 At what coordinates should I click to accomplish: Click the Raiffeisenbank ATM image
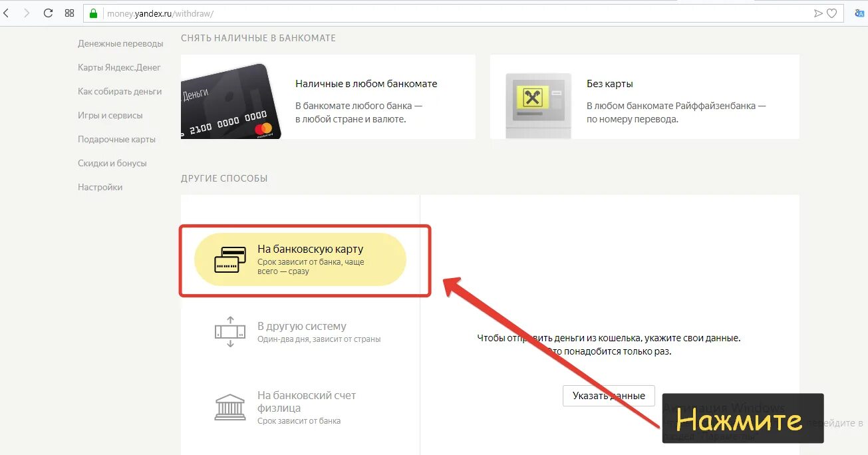tap(538, 106)
